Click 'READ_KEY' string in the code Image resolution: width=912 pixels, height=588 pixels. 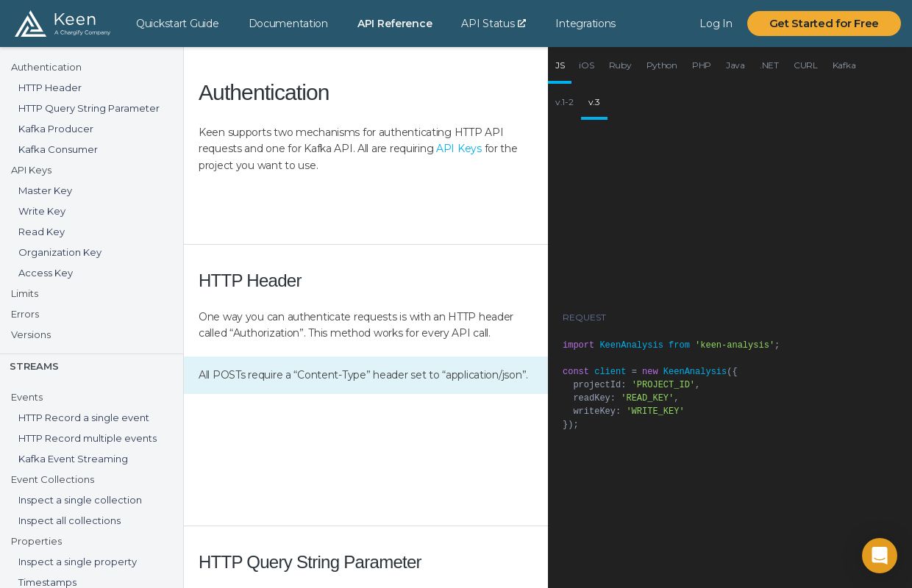click(x=647, y=398)
